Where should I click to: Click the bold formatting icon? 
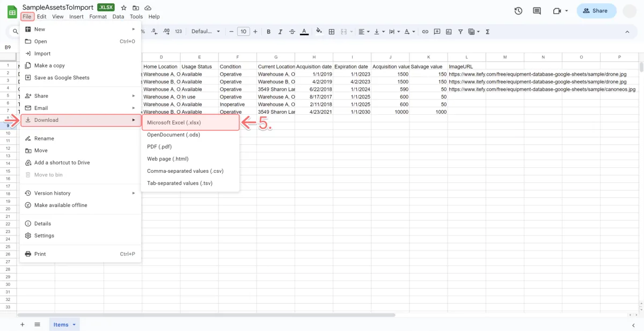[268, 32]
